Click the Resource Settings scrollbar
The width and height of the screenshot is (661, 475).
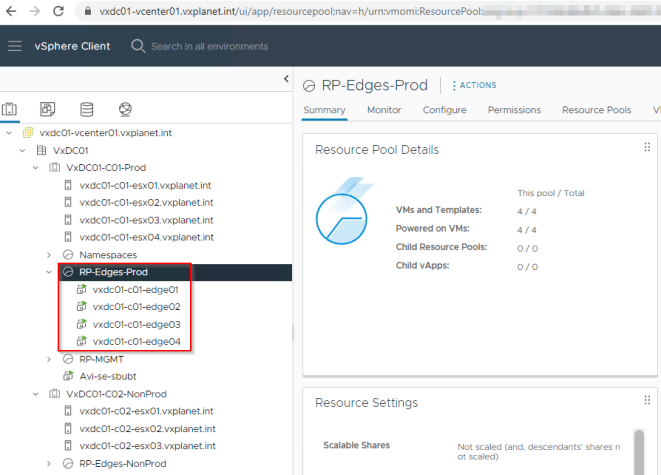(639, 452)
